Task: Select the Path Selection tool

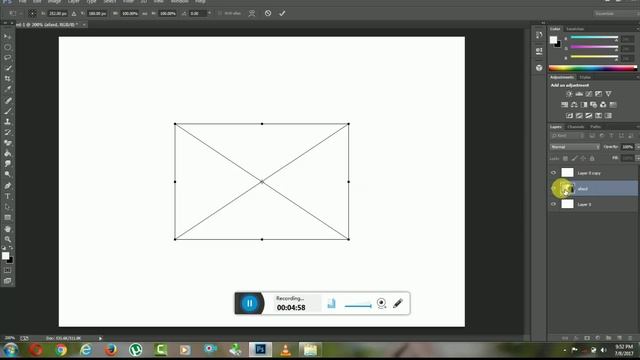Action: [x=7, y=207]
